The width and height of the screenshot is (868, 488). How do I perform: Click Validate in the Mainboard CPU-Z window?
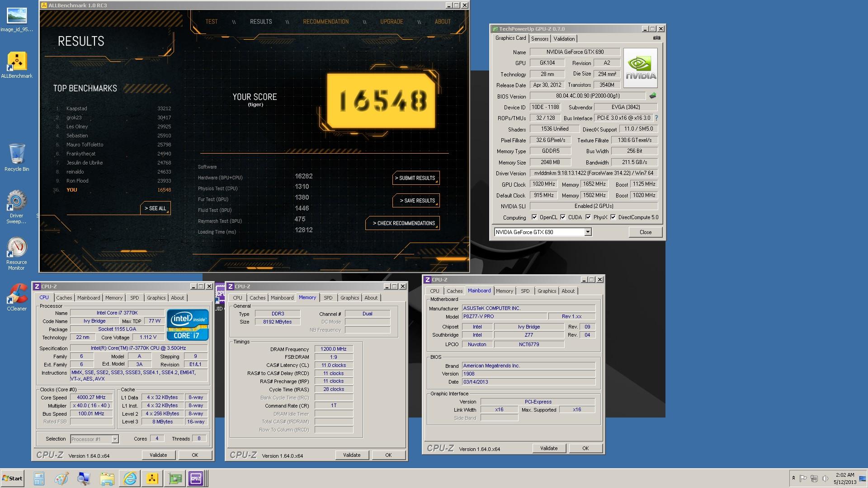(x=549, y=448)
